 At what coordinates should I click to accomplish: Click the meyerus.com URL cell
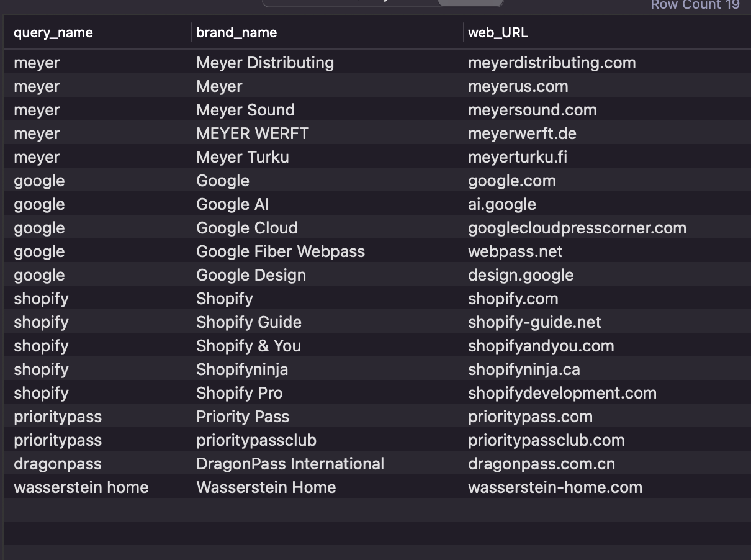click(x=518, y=86)
